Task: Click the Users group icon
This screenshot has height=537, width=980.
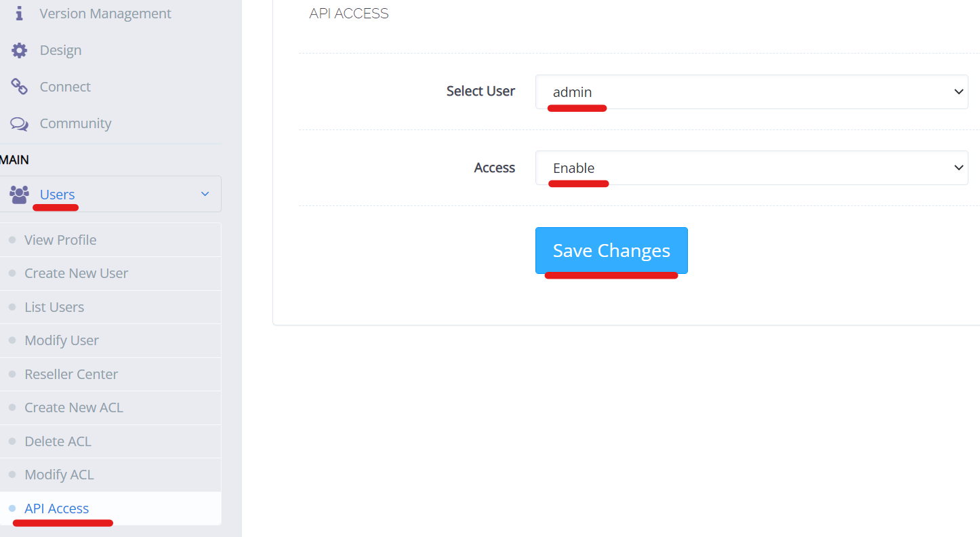Action: coord(20,195)
